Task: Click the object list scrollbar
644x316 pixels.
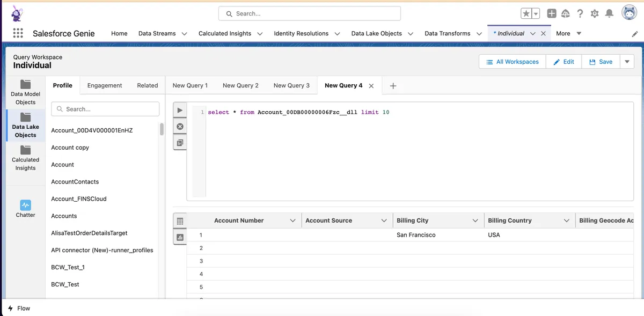Action: tap(162, 129)
